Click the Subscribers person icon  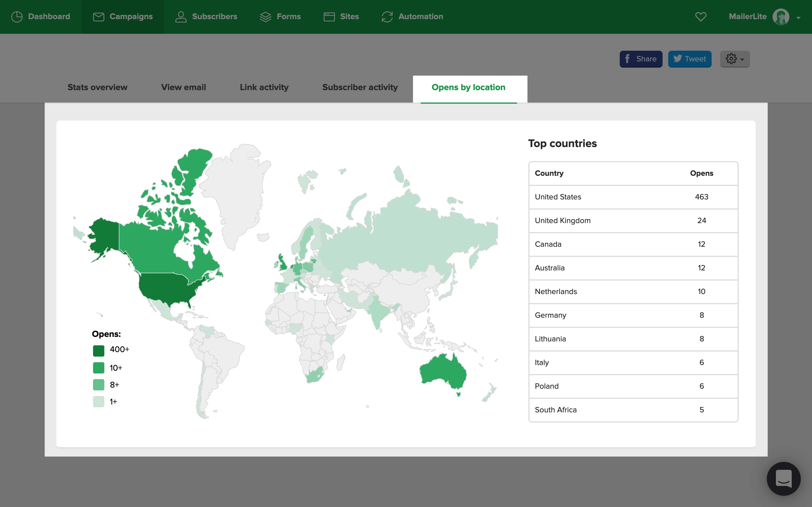point(181,17)
